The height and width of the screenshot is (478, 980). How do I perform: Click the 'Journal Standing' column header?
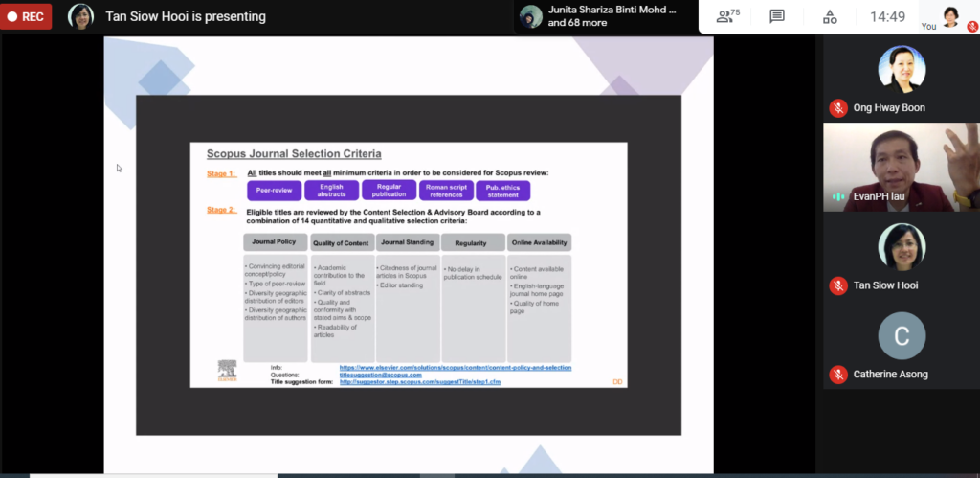(x=407, y=242)
